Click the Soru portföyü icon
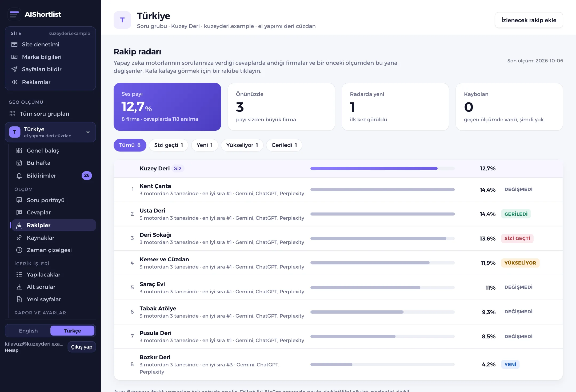 [19, 200]
